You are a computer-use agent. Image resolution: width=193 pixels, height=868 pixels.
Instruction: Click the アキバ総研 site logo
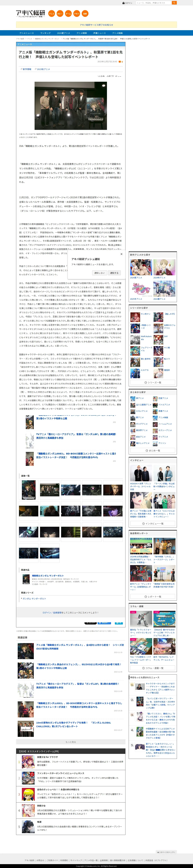pos(30,14)
